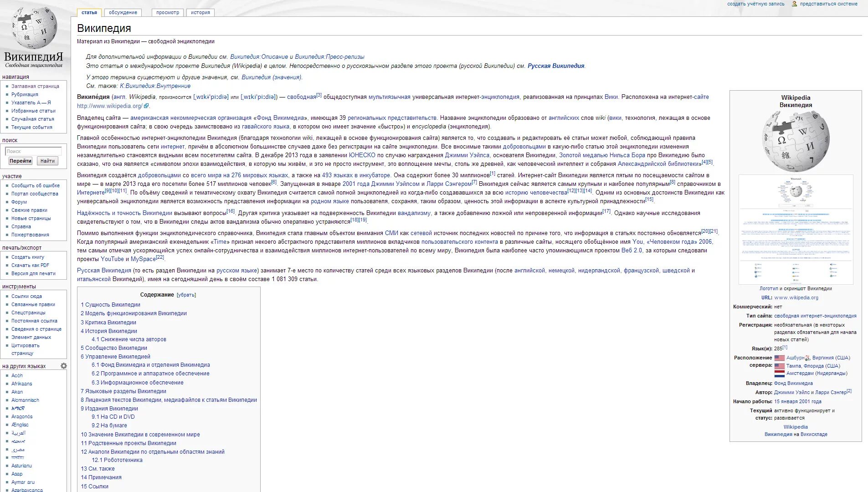The image size is (868, 492).
Task: Click footnote reference [22] after MySpace
Action: click(160, 257)
